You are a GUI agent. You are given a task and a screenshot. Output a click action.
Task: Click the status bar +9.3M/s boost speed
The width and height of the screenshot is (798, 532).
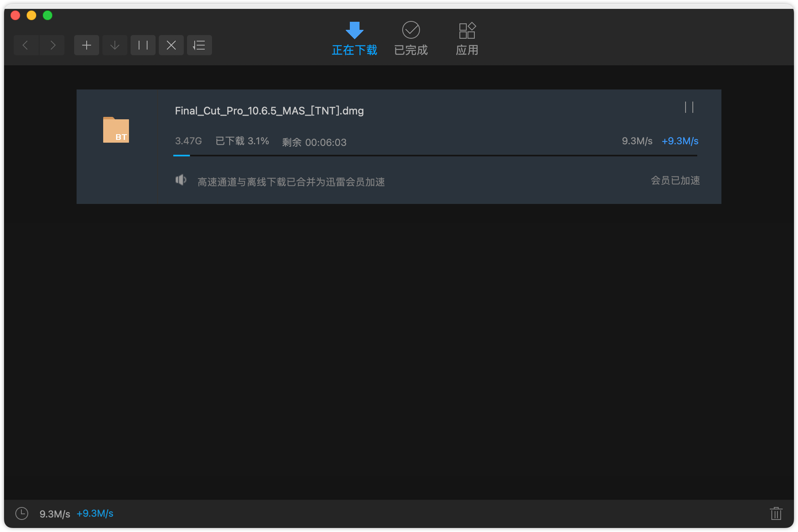coord(95,513)
